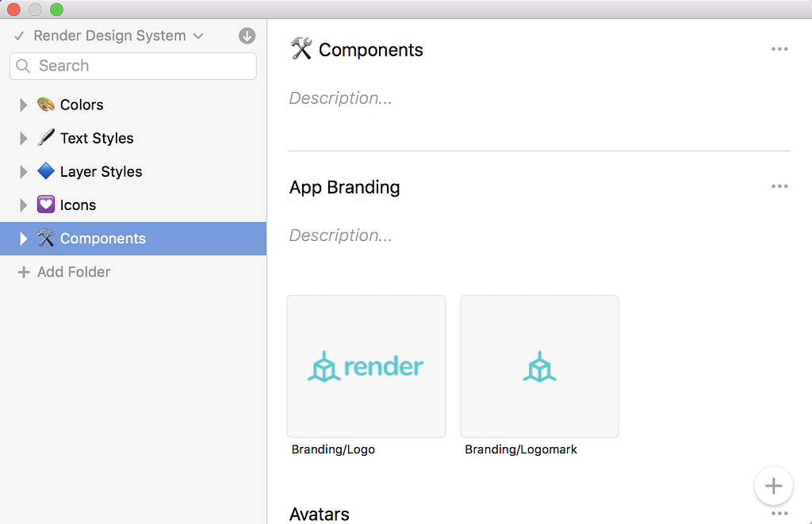Select the Components folder label

(x=103, y=239)
